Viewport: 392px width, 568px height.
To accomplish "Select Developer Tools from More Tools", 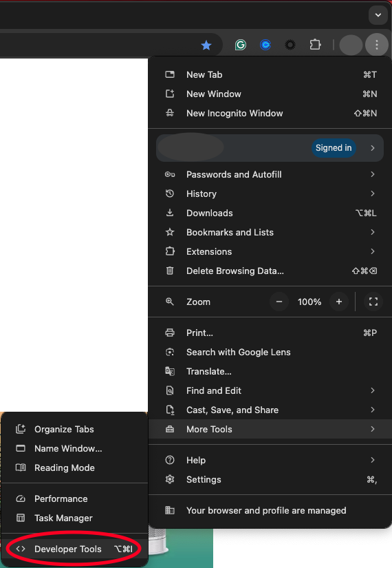I will 74,549.
